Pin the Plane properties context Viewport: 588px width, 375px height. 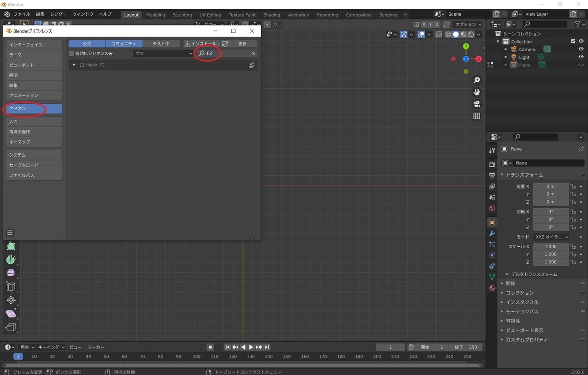tap(581, 149)
